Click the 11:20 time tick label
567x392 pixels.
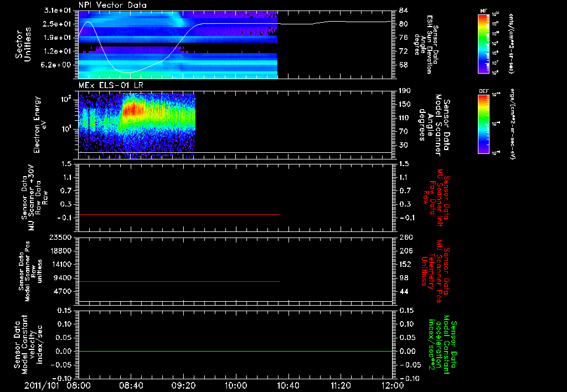click(x=341, y=385)
